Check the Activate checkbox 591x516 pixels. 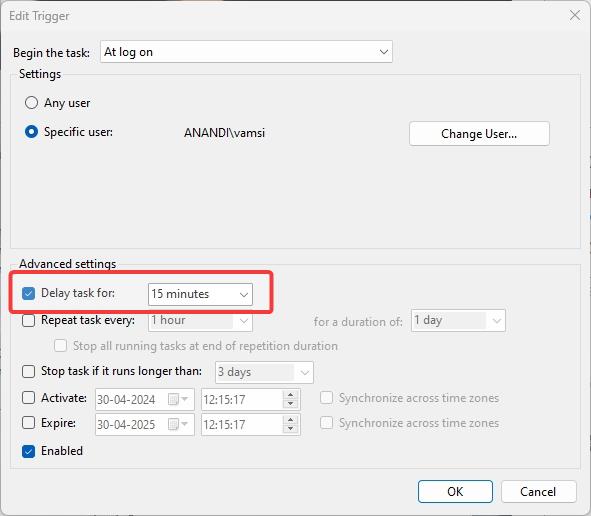tap(29, 398)
